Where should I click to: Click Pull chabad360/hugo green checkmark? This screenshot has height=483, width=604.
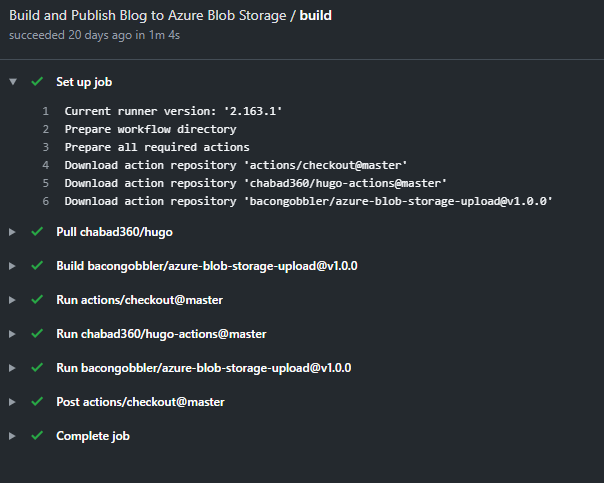pos(37,231)
